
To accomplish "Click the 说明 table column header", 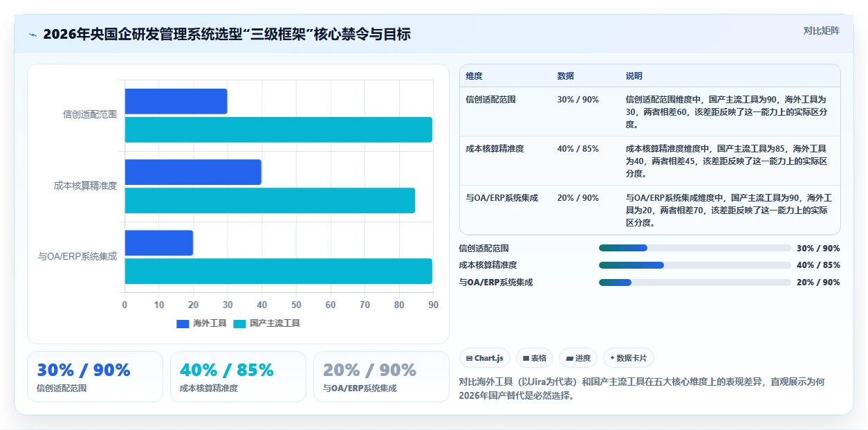I will click(634, 76).
